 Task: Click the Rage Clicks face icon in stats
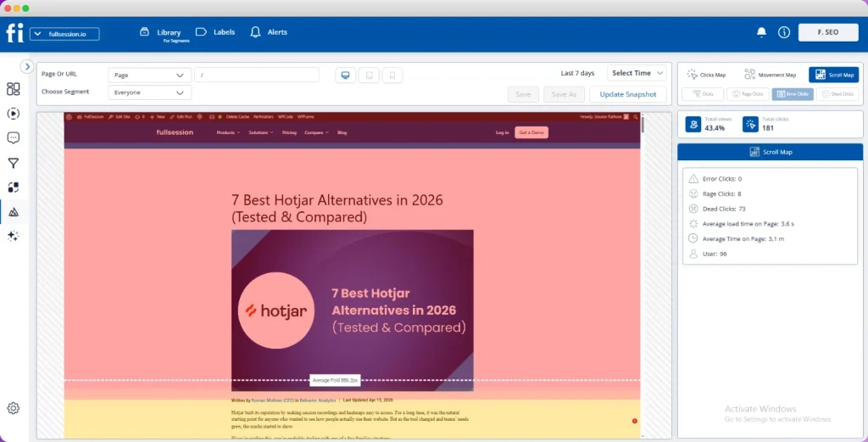pyautogui.click(x=693, y=194)
